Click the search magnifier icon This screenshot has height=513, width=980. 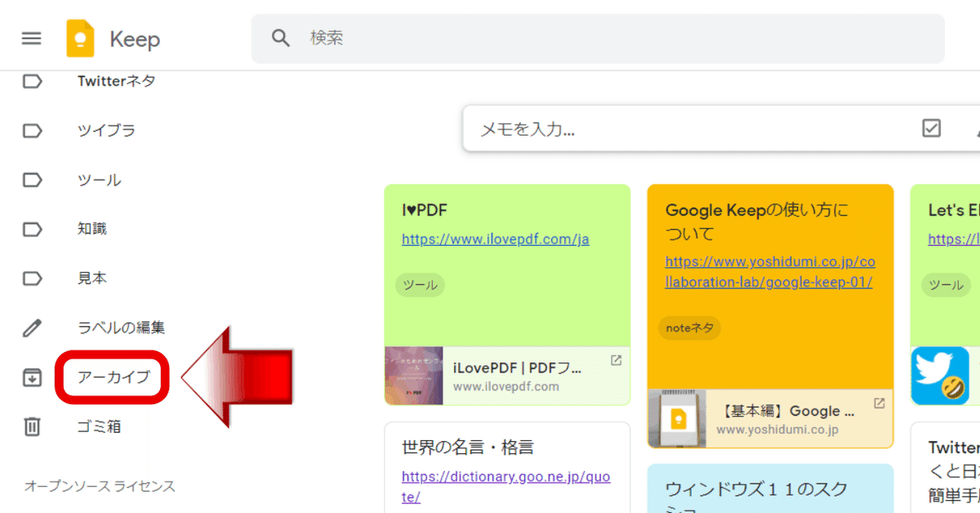[x=281, y=38]
